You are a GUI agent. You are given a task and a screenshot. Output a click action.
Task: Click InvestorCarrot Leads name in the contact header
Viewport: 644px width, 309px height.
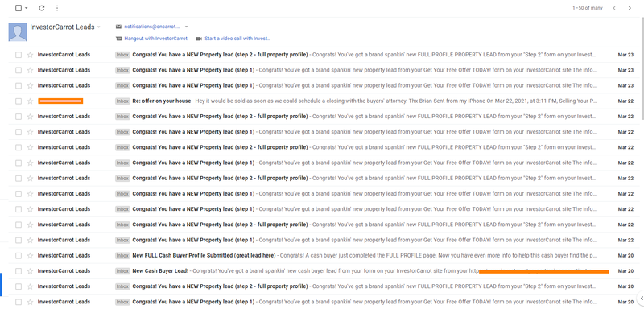tap(62, 27)
